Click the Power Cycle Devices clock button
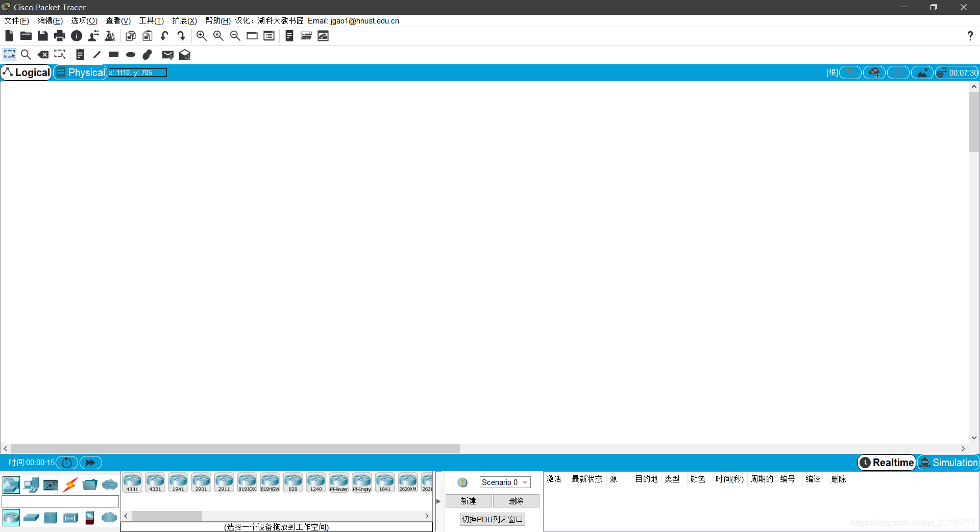This screenshot has height=532, width=980. (67, 463)
